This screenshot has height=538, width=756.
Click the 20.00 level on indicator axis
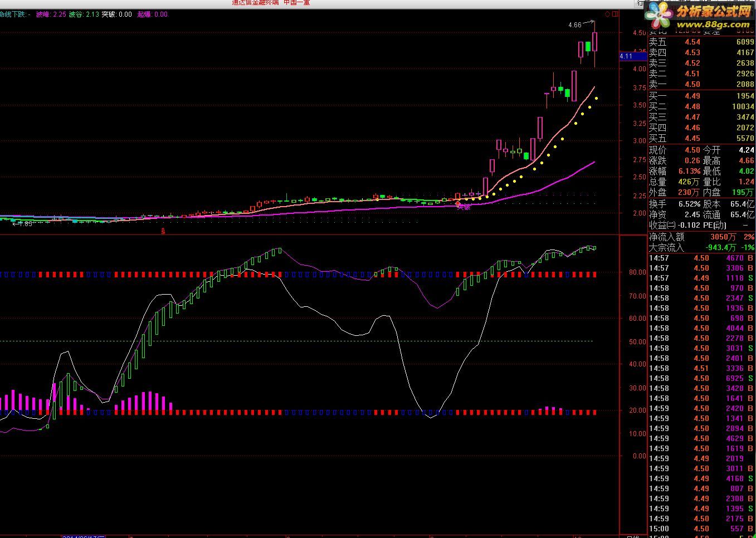(637, 410)
